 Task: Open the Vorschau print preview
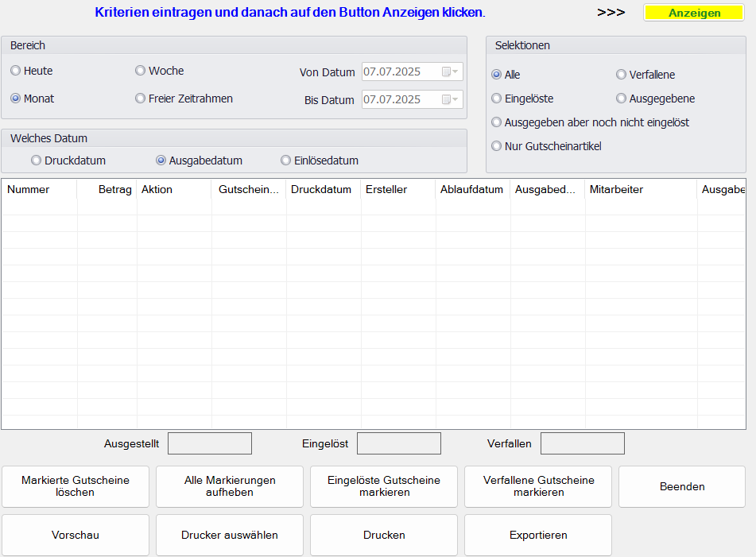76,535
